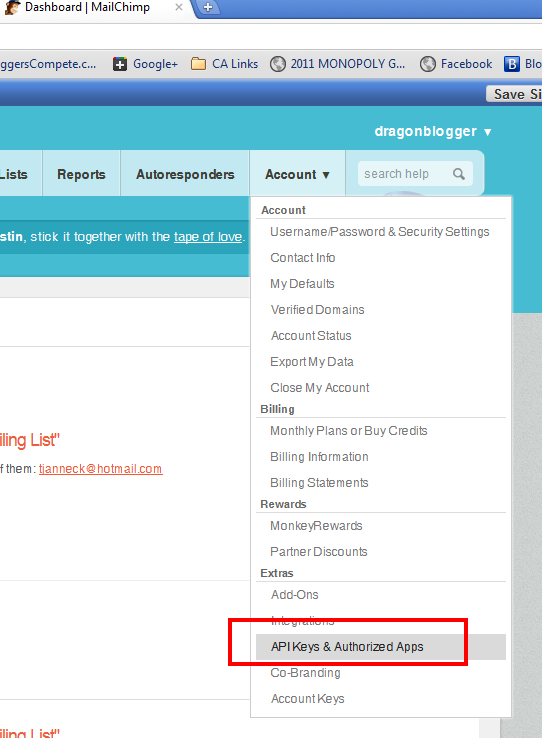The width and height of the screenshot is (542, 738).
Task: Click the Save Si... button
Action: coord(514,94)
